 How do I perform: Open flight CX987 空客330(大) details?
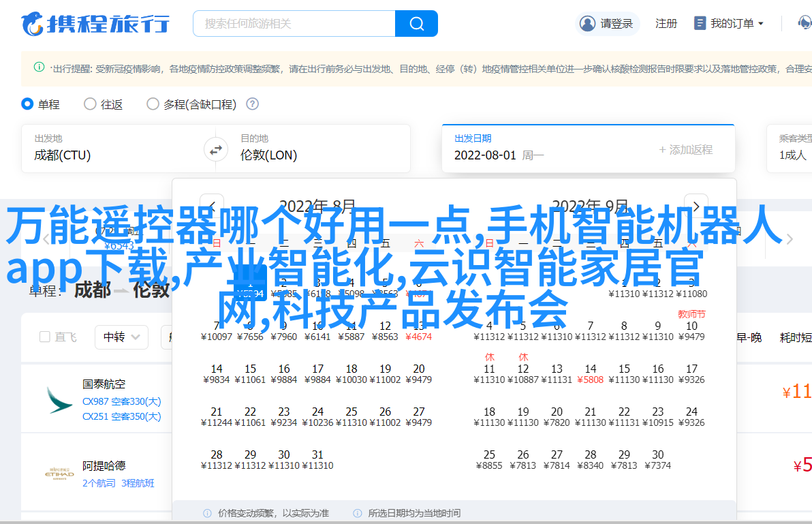tap(122, 401)
